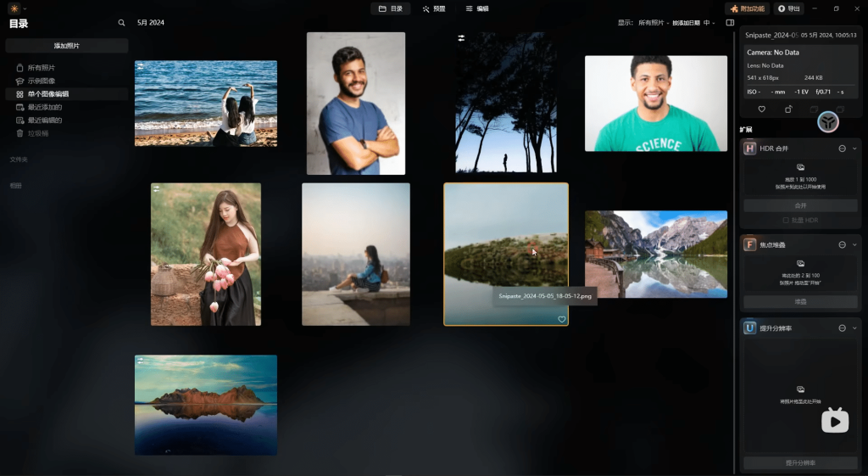Viewport: 868px width, 476px height.
Task: Open the 所有照片 display filter dropdown
Action: [x=652, y=23]
